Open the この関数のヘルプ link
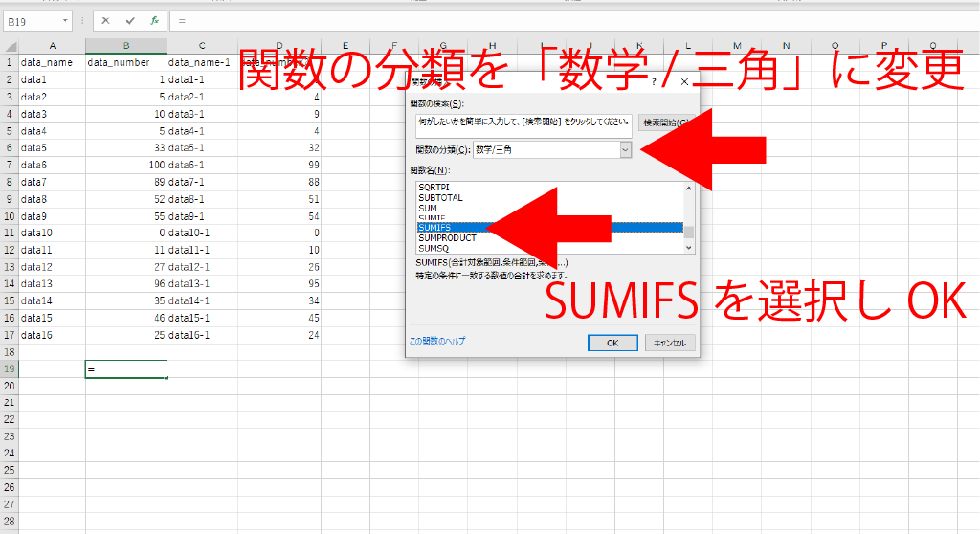The image size is (980, 534). (437, 341)
